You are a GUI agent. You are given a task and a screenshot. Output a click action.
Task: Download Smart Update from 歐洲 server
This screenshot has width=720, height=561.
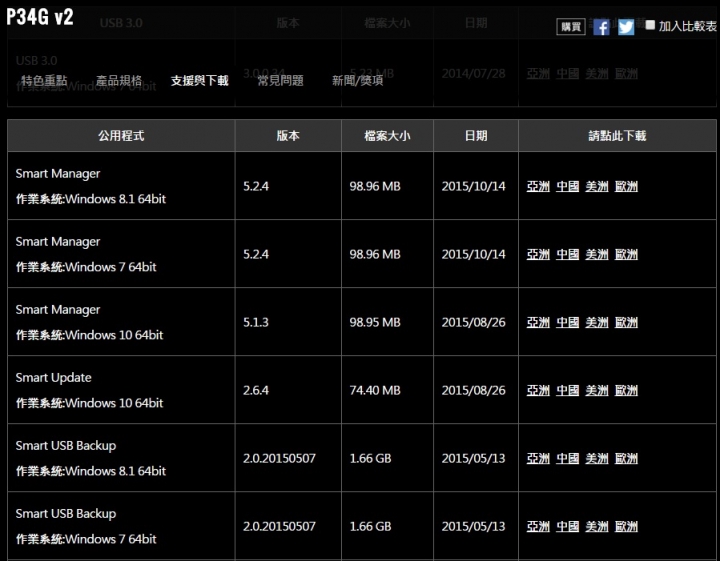[x=626, y=390]
